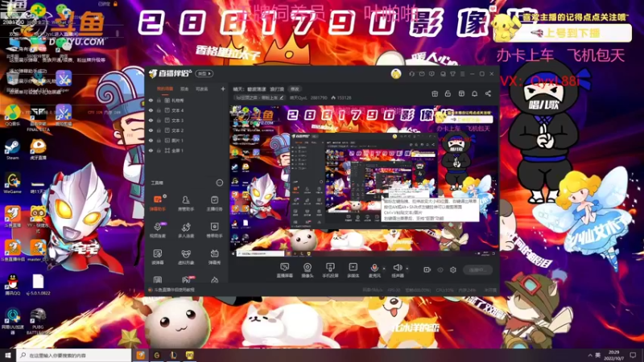Add a 手机投屏 phone cast source
The image size is (644, 362).
coord(330,270)
